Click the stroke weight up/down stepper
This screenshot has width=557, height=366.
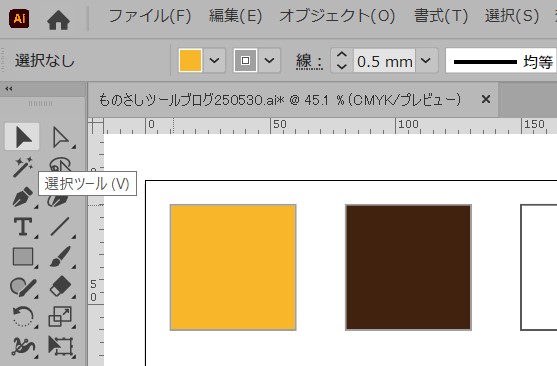tap(342, 61)
